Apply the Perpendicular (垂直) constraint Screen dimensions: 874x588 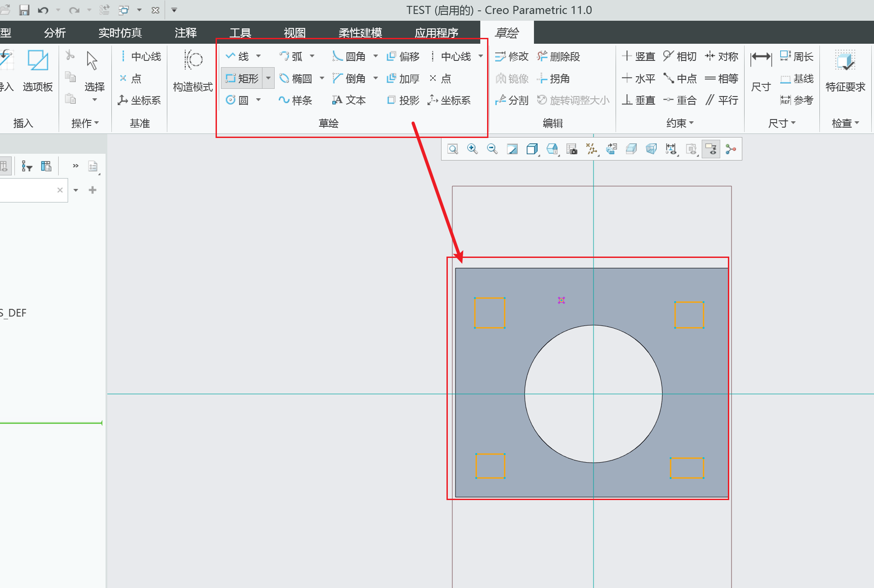click(x=638, y=100)
